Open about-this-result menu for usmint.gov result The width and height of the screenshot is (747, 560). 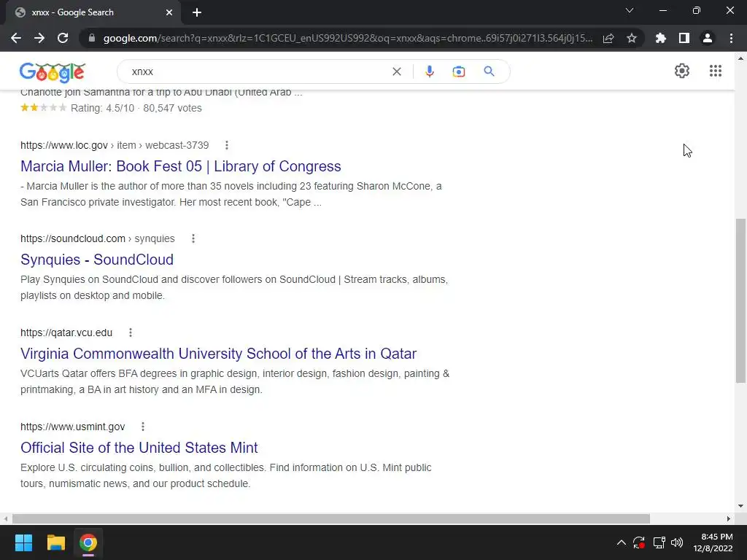[143, 427]
